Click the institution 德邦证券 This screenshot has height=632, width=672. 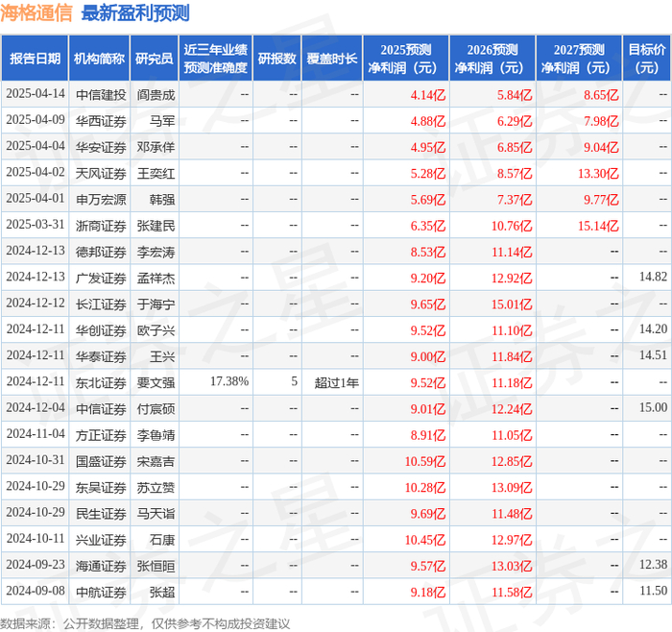coord(101,252)
